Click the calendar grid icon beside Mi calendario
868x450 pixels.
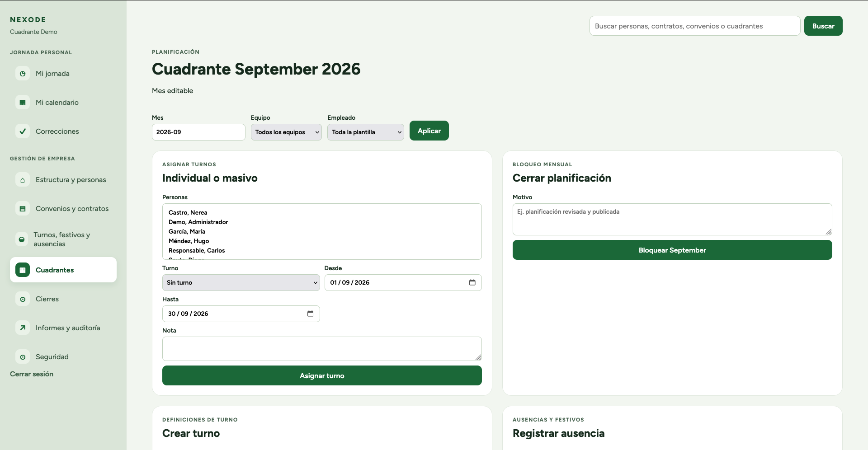[x=23, y=103]
